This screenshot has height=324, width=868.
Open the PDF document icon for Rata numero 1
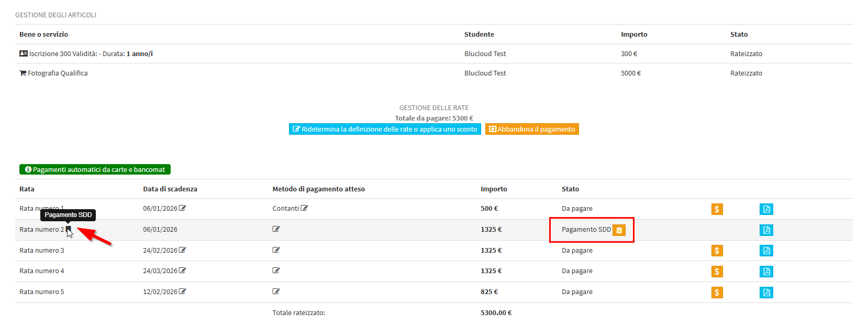(766, 209)
